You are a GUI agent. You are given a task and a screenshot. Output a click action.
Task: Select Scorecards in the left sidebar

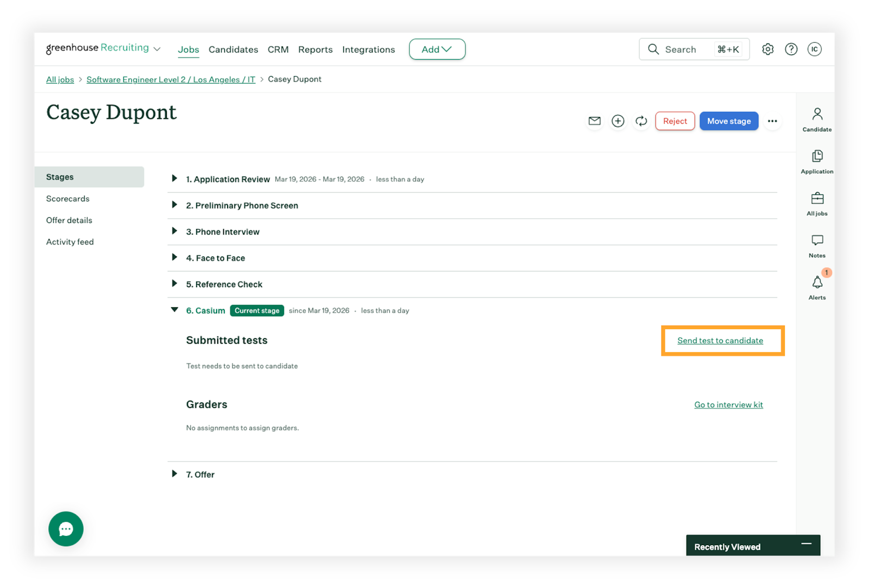click(68, 199)
